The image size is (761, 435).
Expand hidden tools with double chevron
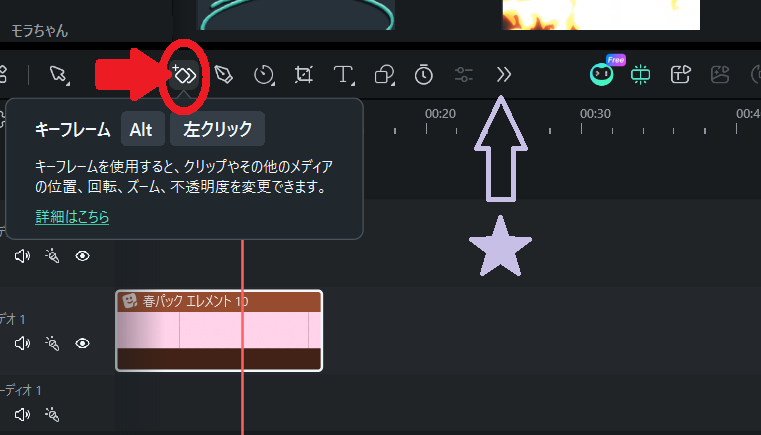pos(504,75)
